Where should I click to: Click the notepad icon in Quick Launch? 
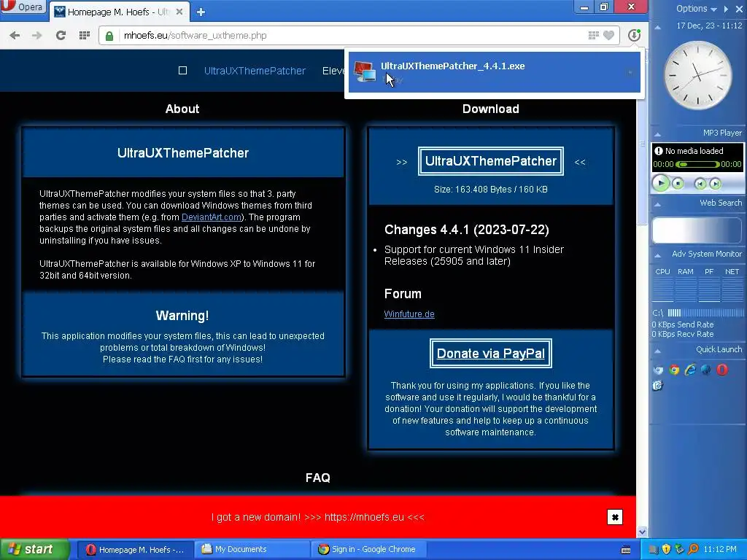click(x=658, y=385)
